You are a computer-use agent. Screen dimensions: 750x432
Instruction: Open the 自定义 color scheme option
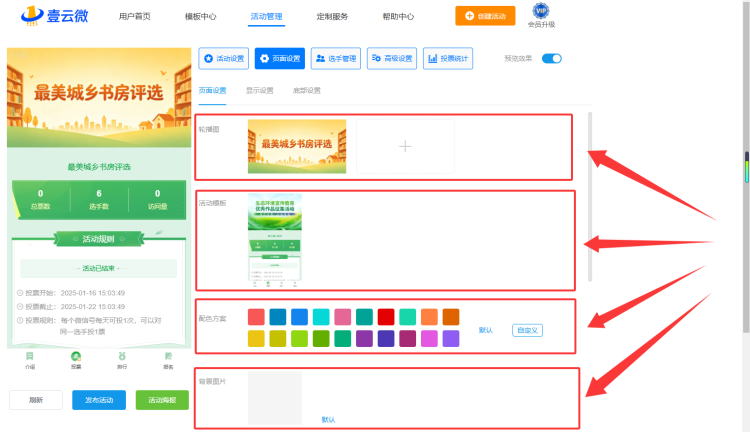[x=527, y=330]
